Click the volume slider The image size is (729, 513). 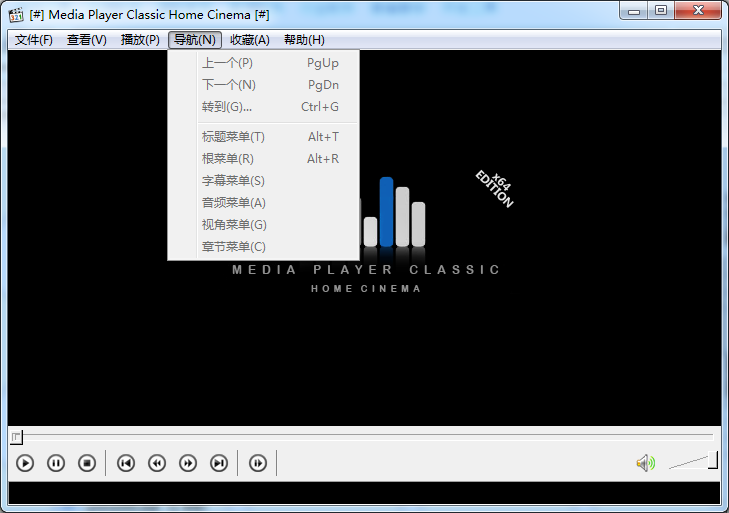[692, 462]
